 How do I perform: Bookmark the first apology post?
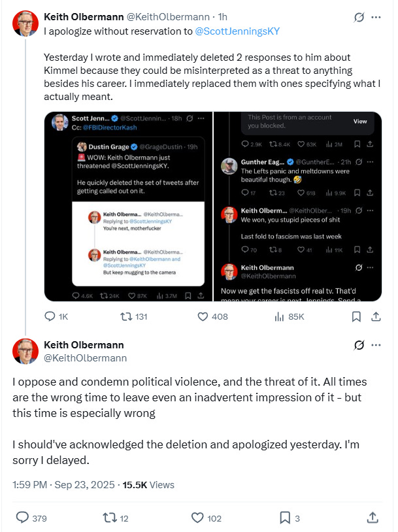(x=356, y=316)
